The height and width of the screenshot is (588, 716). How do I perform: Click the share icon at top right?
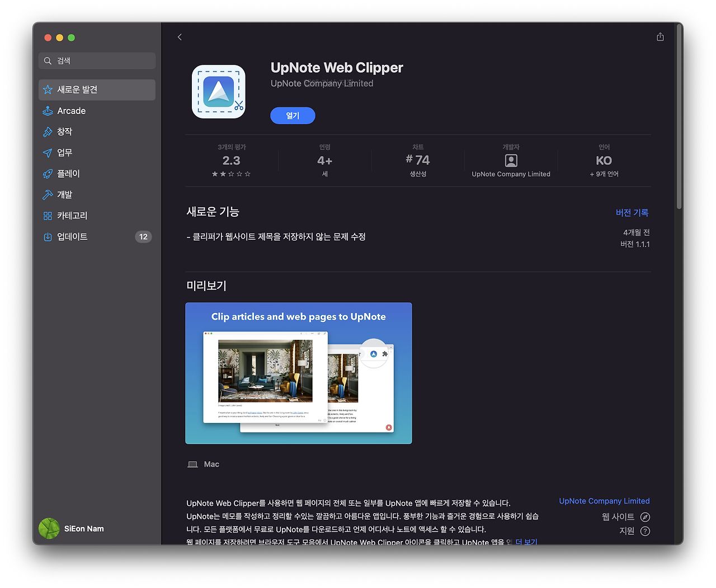(660, 36)
